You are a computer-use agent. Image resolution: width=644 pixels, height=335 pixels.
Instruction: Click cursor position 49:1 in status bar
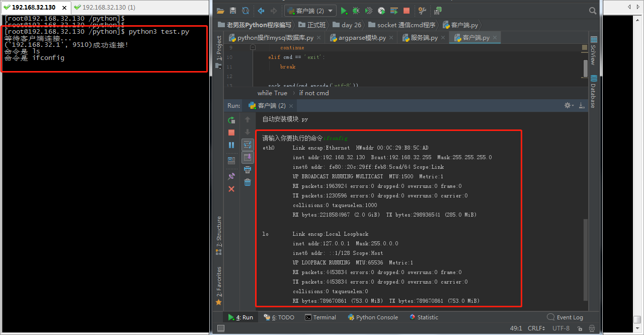point(516,328)
